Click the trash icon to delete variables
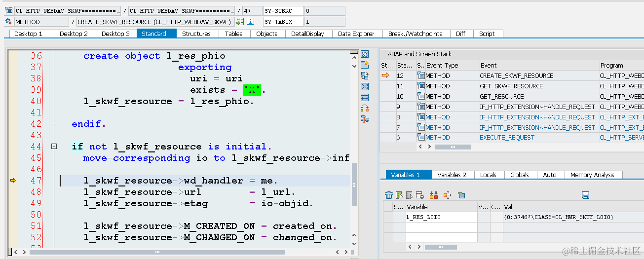This screenshot has width=644, height=259. point(389,195)
